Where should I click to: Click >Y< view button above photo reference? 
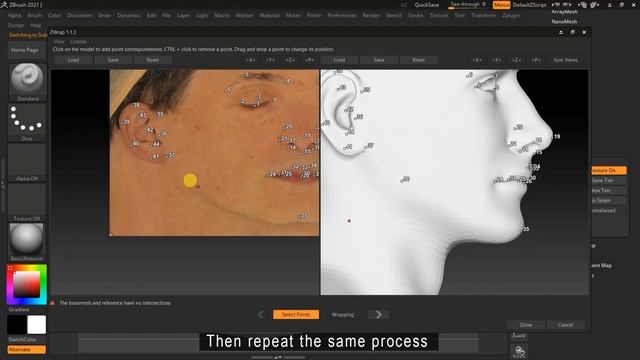[x=271, y=60]
